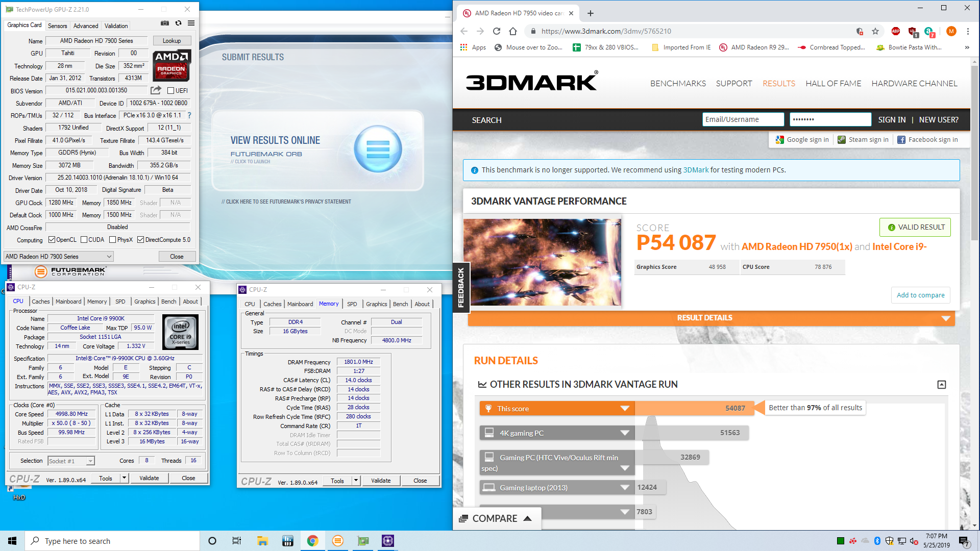Toggle CUDA checkbox in GPU-Z
This screenshot has height=551, width=980.
coord(84,240)
